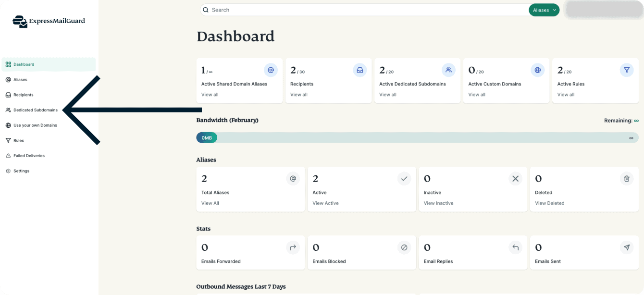Click the blocked icon on Emails Blocked card

(x=404, y=247)
